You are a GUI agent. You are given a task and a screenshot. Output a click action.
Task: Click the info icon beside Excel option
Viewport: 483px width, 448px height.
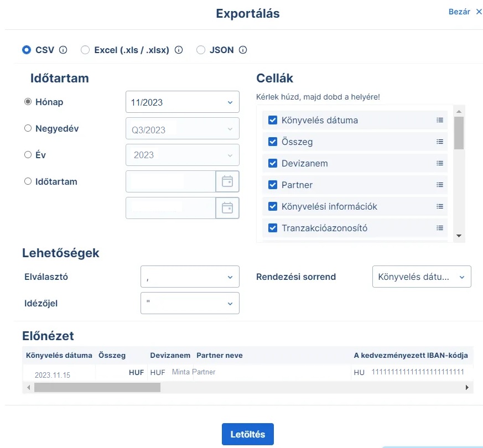(x=179, y=50)
